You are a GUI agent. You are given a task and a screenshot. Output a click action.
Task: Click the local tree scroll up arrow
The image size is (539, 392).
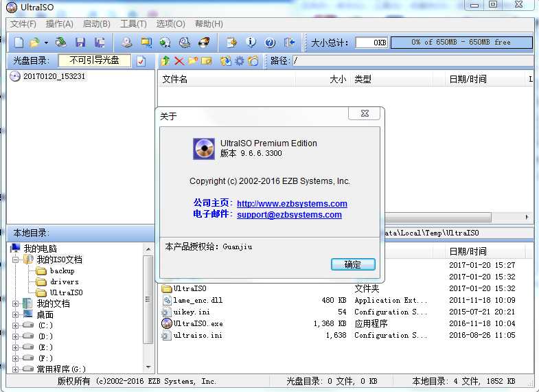pyautogui.click(x=148, y=249)
